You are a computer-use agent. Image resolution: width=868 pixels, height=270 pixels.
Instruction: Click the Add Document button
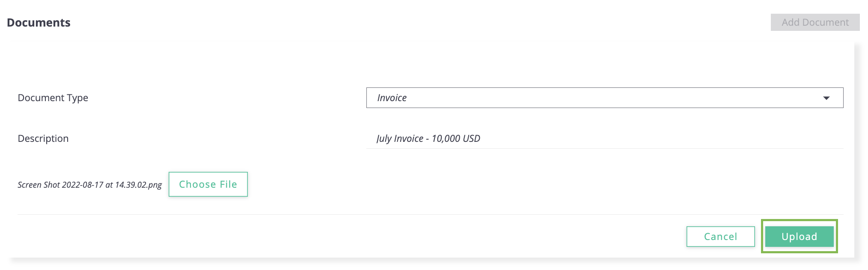tap(815, 22)
